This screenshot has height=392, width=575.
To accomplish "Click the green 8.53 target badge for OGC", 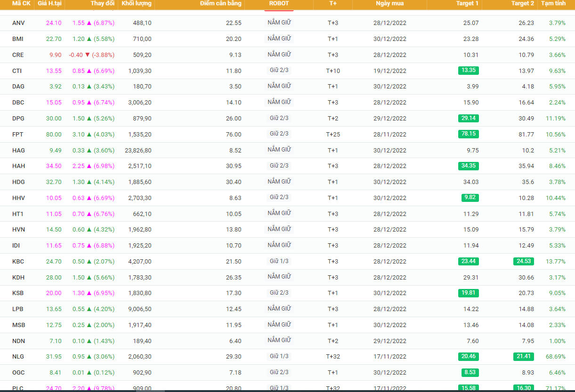I will [470, 372].
